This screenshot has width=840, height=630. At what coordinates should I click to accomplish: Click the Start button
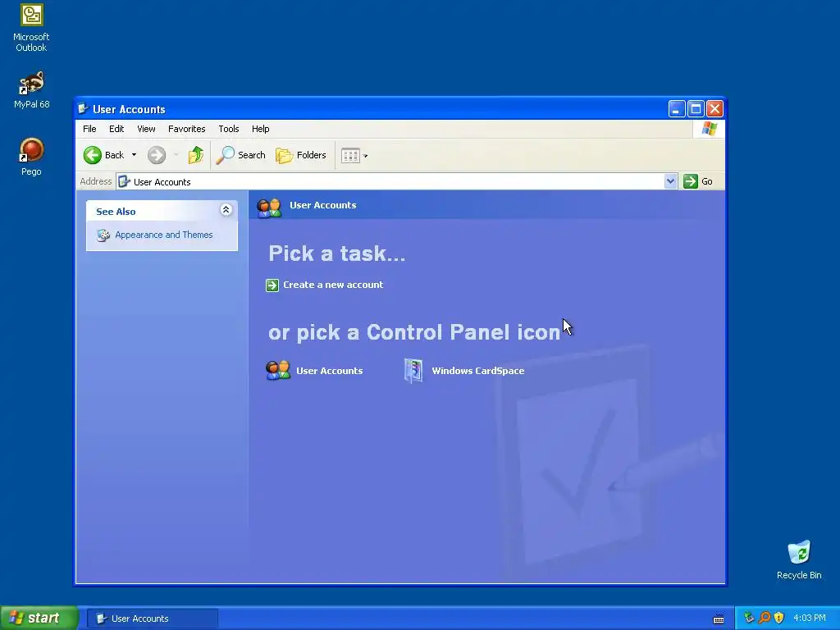point(39,619)
